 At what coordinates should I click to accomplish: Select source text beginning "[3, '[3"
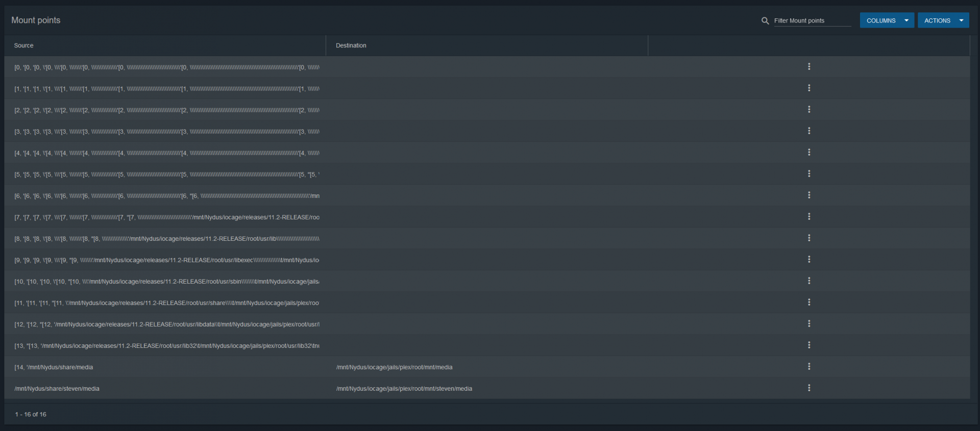click(x=167, y=132)
